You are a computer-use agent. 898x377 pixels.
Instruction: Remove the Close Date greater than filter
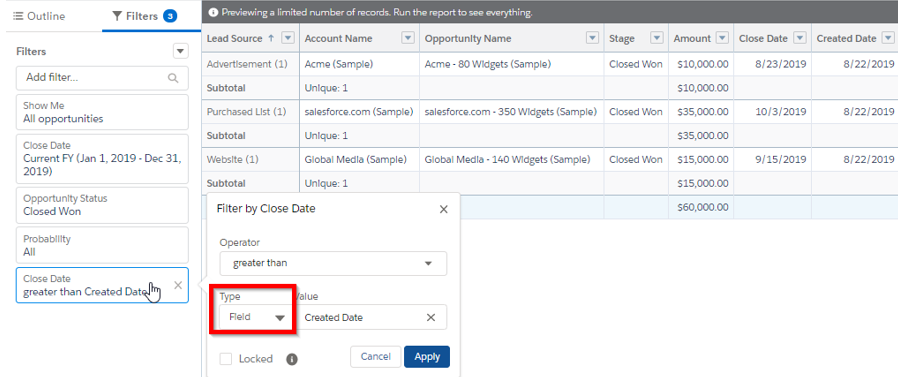pyautogui.click(x=178, y=285)
